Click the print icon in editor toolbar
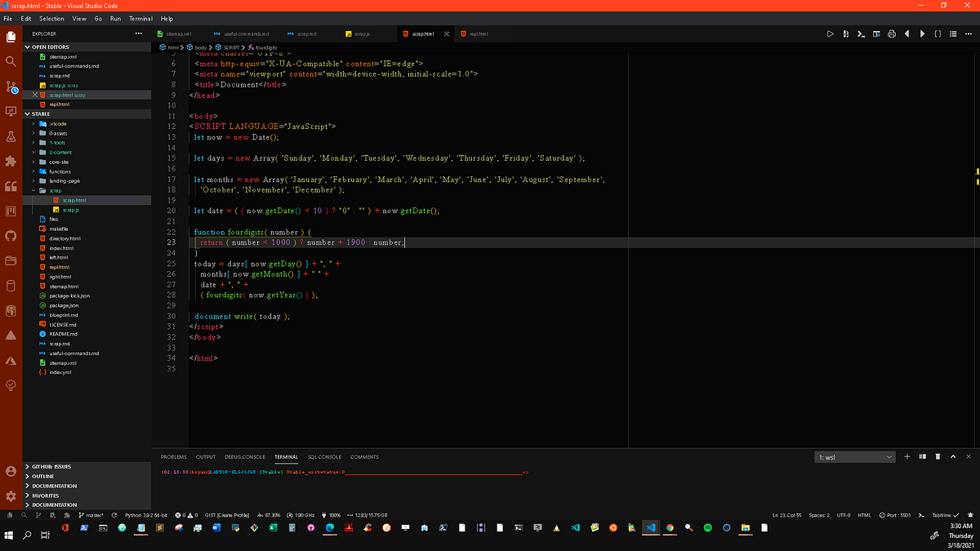This screenshot has width=980, height=551. (x=892, y=33)
